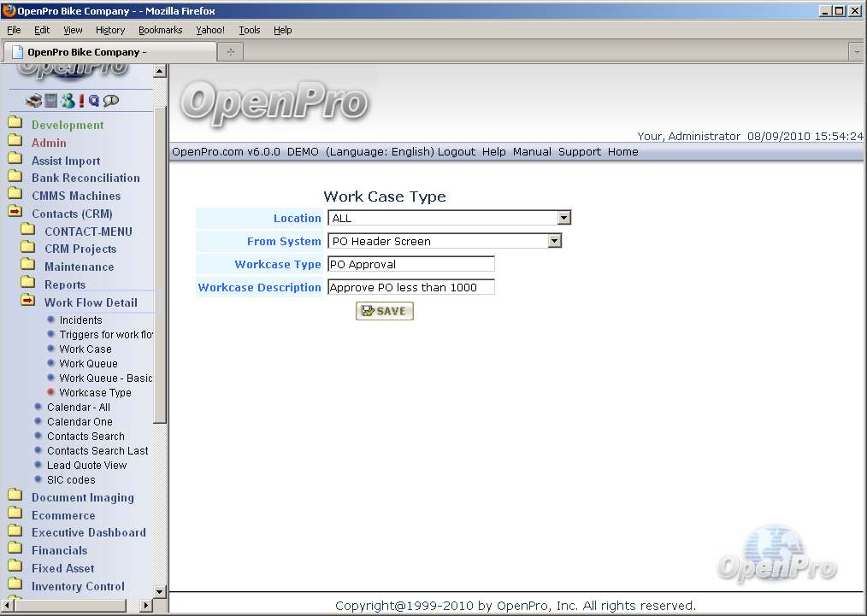867x616 pixels.
Task: Open the Bookmarks menu
Action: point(160,30)
